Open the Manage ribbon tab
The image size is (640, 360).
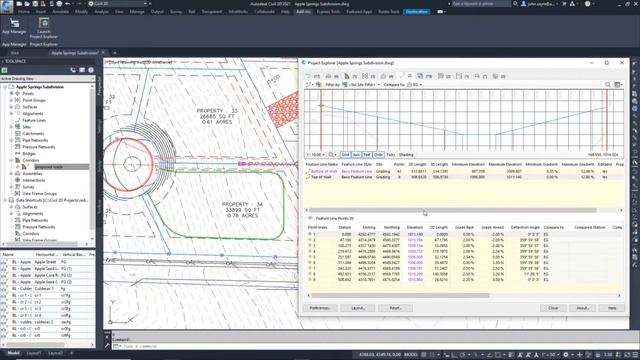pyautogui.click(x=137, y=12)
